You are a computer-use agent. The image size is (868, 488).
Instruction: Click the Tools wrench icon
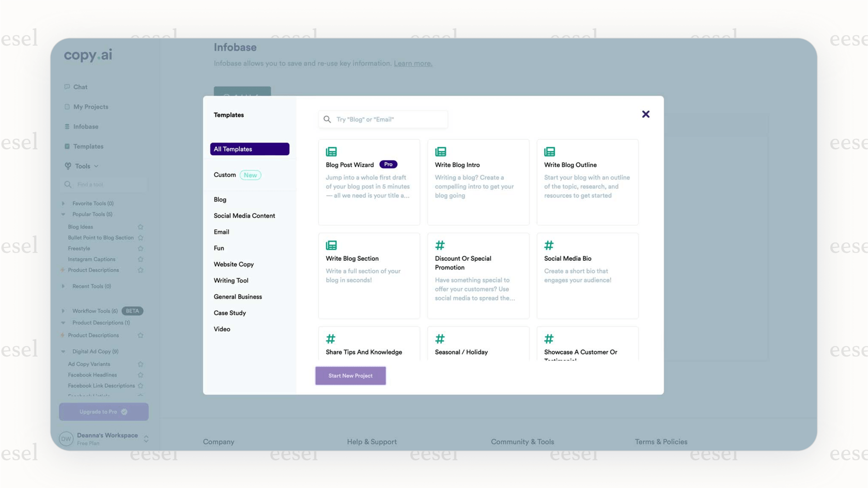(x=68, y=166)
